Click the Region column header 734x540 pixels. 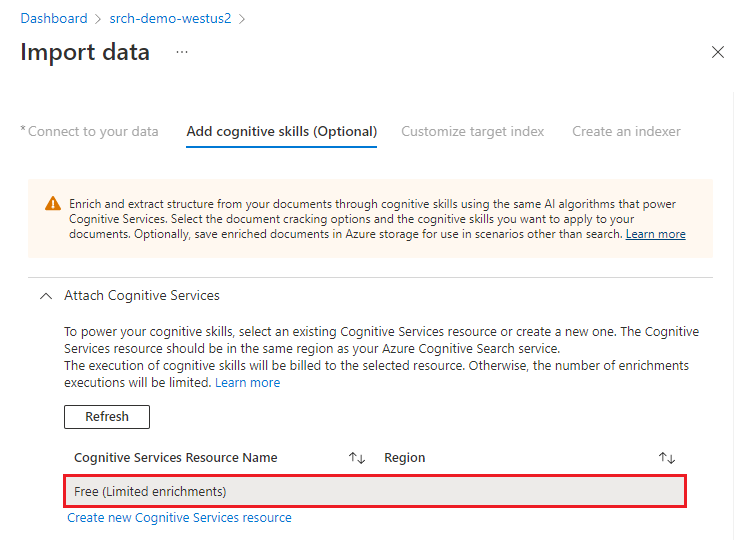point(405,458)
